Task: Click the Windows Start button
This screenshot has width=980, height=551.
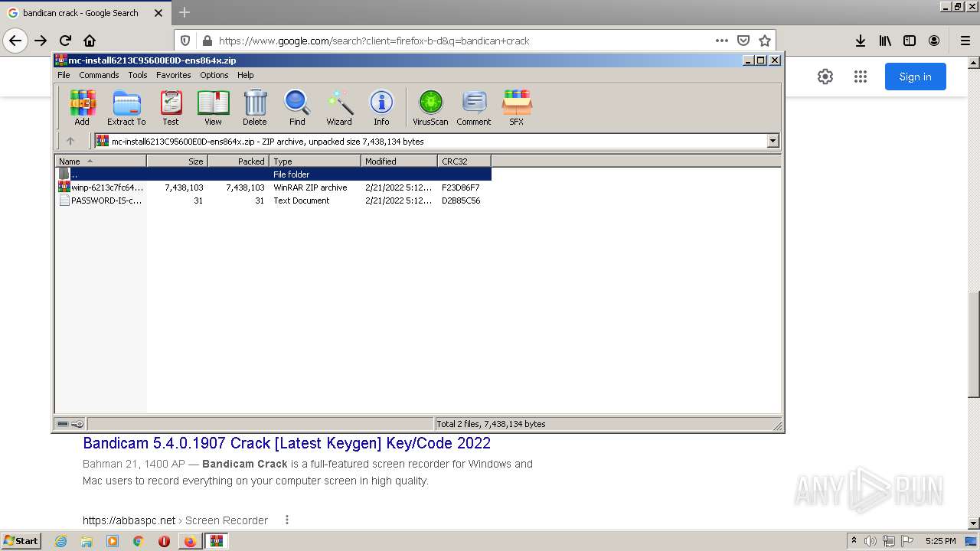Action: 21,541
